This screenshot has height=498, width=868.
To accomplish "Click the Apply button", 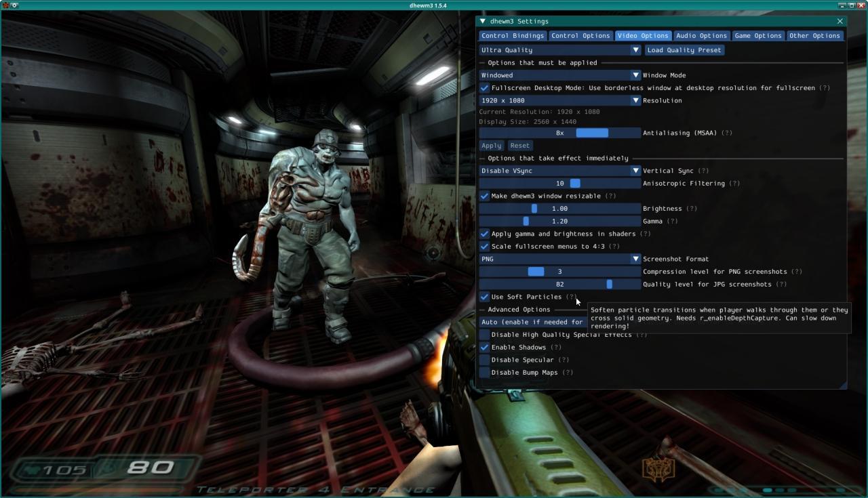I will click(491, 146).
